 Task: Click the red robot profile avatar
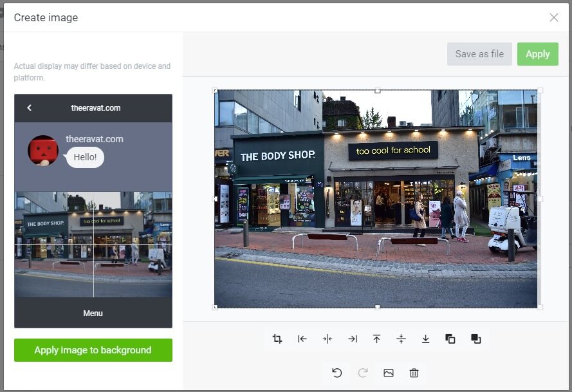click(x=43, y=151)
